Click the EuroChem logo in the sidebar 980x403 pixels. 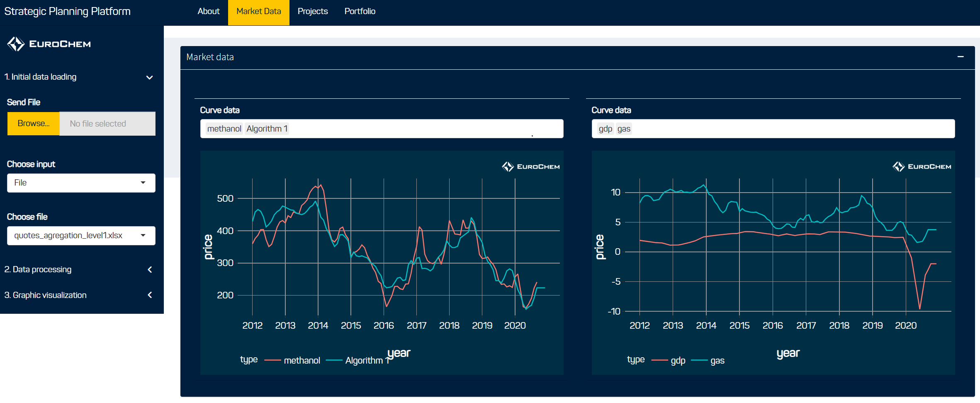(x=49, y=44)
